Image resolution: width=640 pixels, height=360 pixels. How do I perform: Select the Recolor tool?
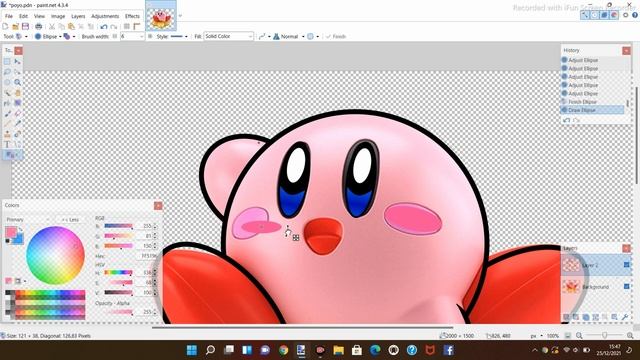[18, 134]
